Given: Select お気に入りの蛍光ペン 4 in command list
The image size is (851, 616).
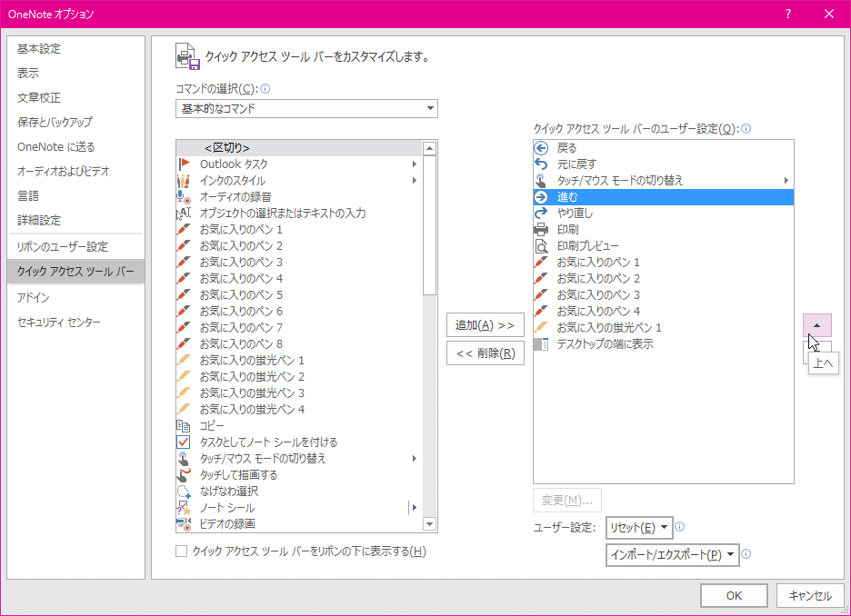Looking at the screenshot, I should (299, 410).
